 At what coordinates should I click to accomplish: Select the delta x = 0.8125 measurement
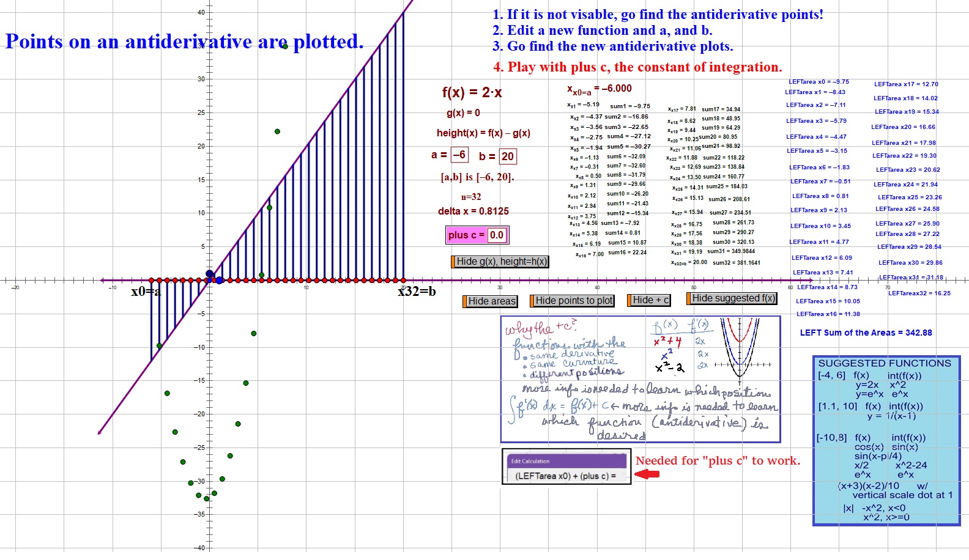click(x=473, y=212)
